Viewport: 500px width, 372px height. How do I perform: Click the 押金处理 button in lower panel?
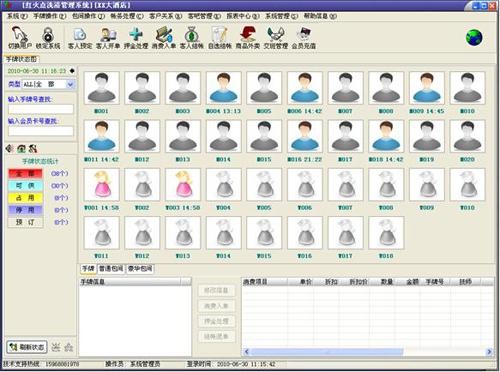point(216,321)
